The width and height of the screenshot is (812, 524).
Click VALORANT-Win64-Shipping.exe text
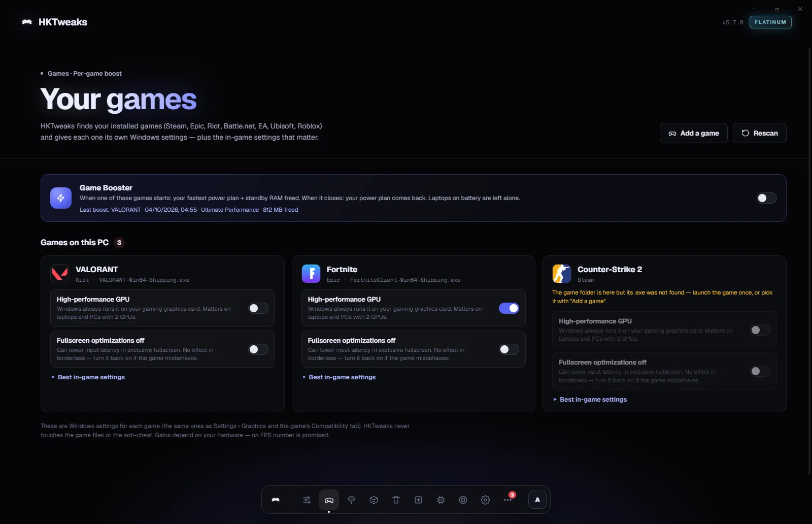(x=144, y=280)
